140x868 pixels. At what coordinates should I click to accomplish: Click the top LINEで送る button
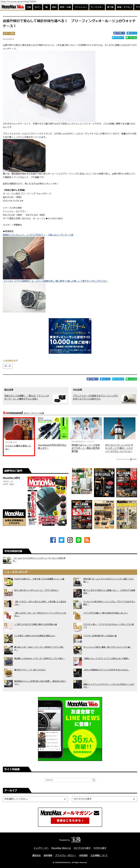pyautogui.click(x=131, y=38)
